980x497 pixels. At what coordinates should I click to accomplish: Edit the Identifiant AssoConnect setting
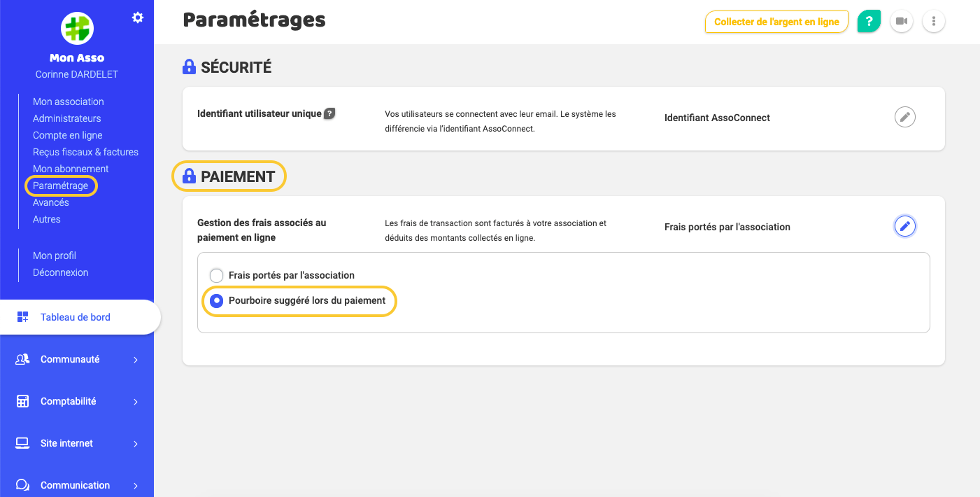coord(904,117)
